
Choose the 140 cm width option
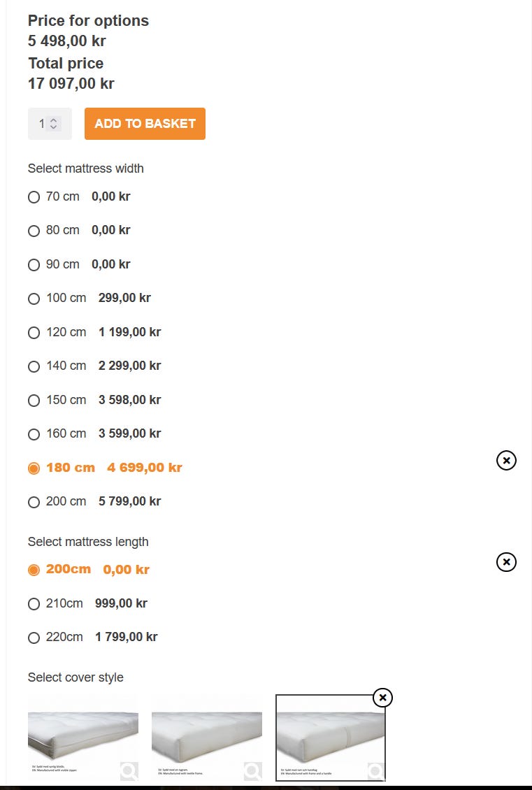click(x=34, y=366)
